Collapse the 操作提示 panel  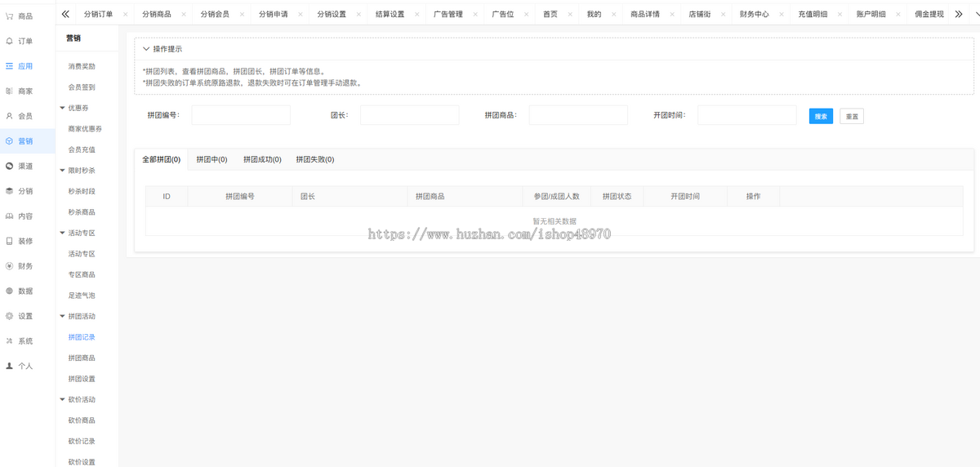146,49
